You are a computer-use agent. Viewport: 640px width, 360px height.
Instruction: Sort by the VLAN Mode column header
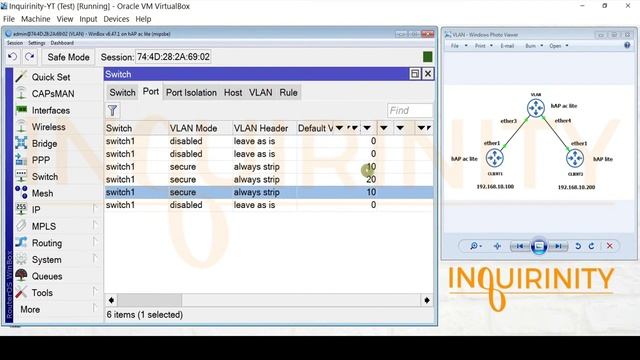click(200, 128)
